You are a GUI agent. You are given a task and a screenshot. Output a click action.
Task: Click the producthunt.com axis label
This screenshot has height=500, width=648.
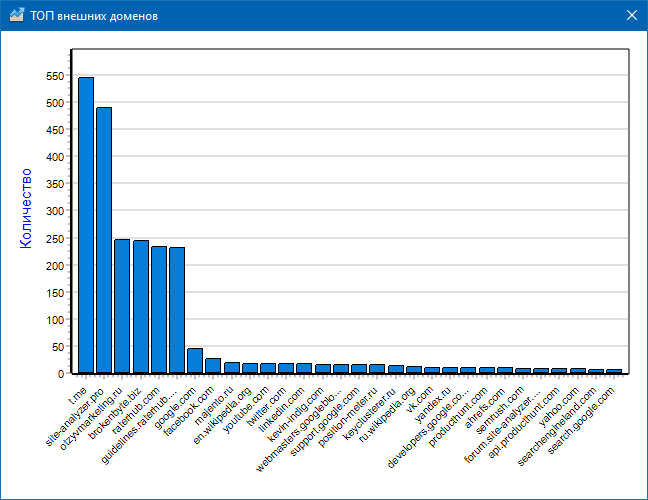[x=457, y=417]
